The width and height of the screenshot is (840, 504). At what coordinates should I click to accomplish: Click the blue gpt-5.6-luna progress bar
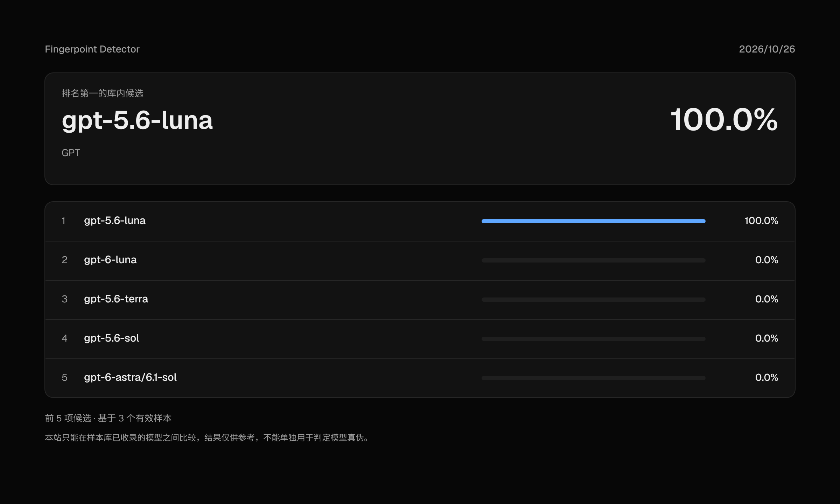pos(594,221)
